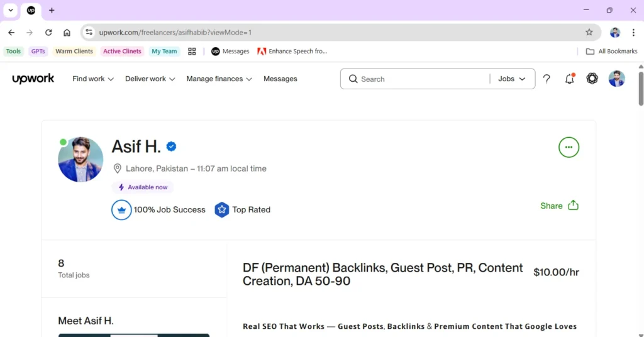Reload the page in browser

[48, 32]
